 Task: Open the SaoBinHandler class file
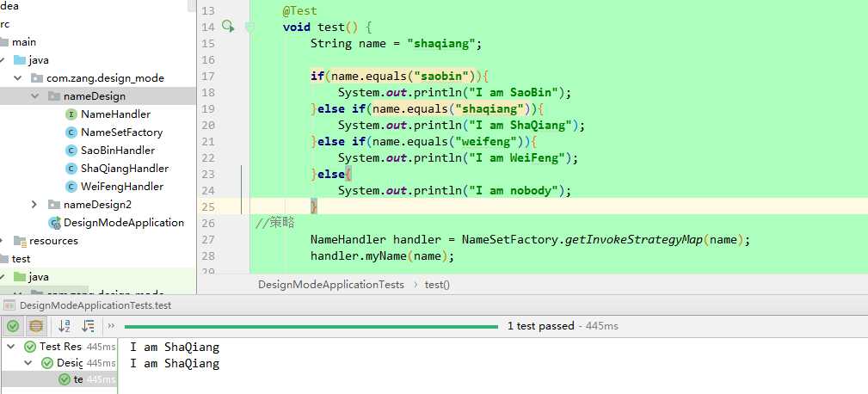118,150
